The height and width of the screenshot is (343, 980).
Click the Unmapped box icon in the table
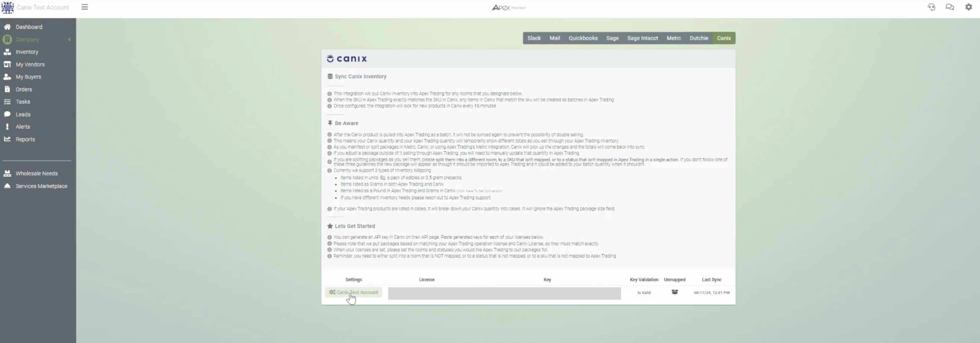click(674, 292)
